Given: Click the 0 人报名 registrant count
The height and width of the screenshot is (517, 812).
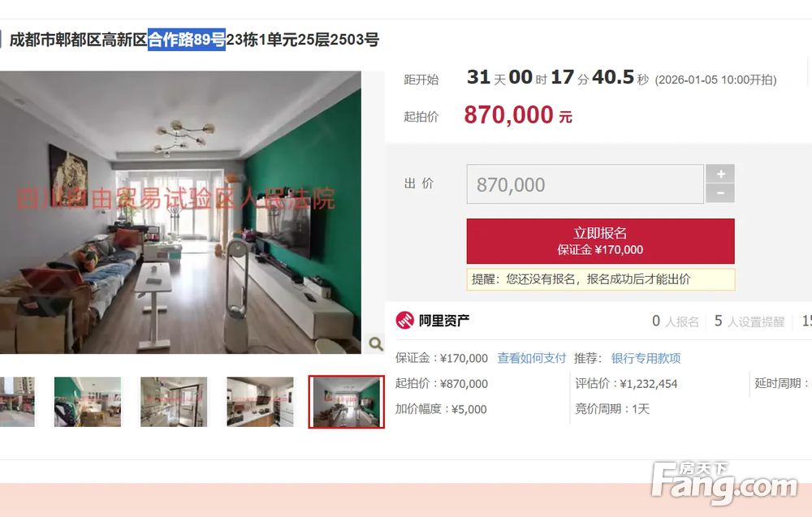Looking at the screenshot, I should click(676, 321).
